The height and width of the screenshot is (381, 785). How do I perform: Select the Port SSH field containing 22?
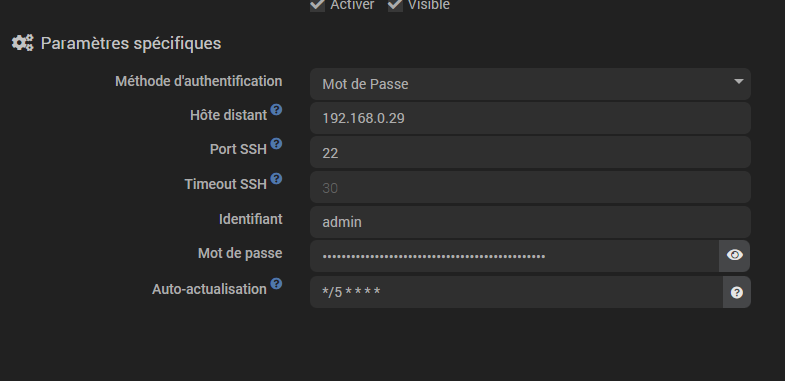[530, 152]
